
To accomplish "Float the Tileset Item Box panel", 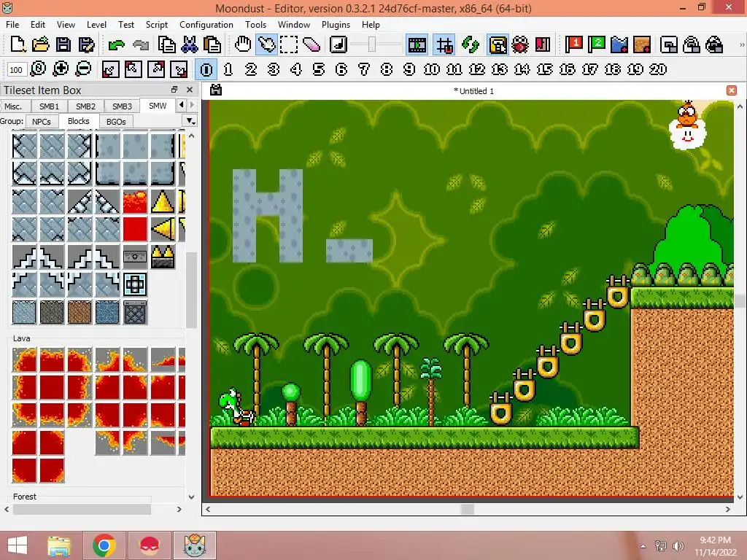I will pyautogui.click(x=174, y=90).
